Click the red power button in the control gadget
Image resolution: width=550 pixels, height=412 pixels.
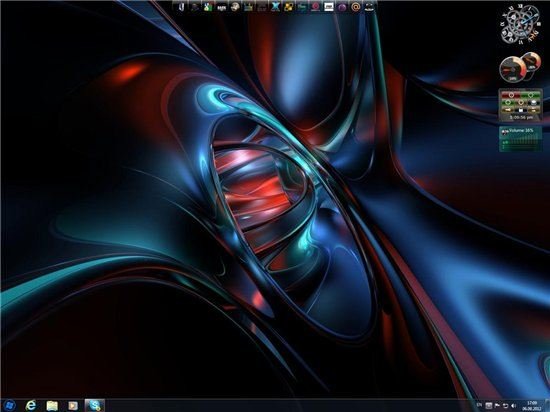click(510, 95)
